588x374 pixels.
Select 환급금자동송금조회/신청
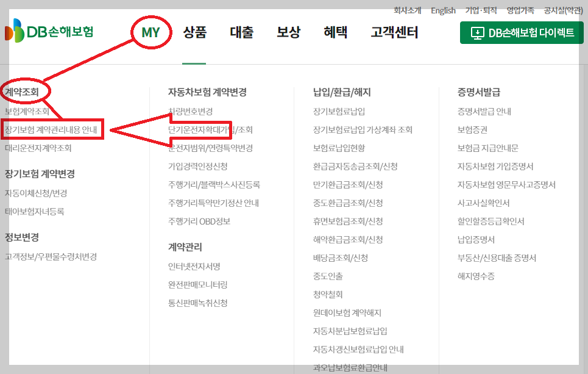pyautogui.click(x=355, y=167)
